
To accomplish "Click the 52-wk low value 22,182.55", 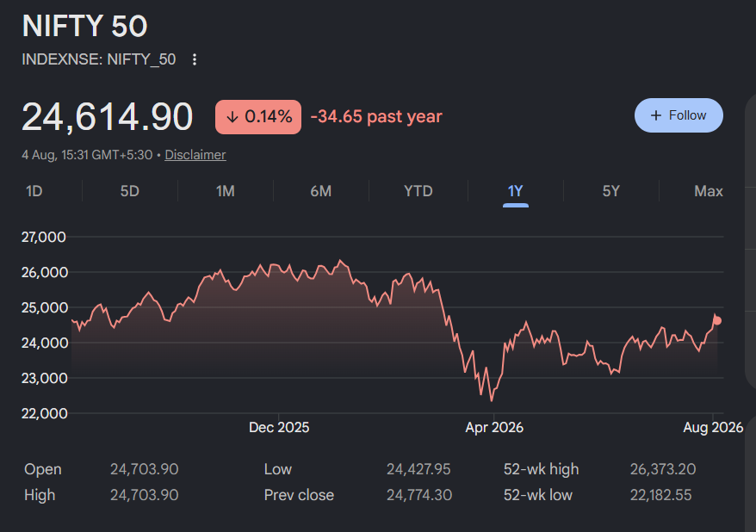I will [x=661, y=495].
